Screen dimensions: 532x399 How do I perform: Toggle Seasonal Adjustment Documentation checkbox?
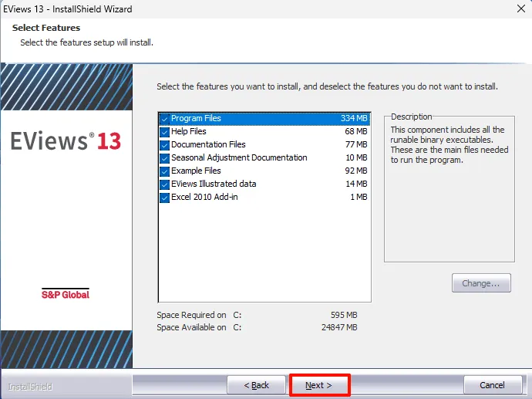click(x=164, y=158)
